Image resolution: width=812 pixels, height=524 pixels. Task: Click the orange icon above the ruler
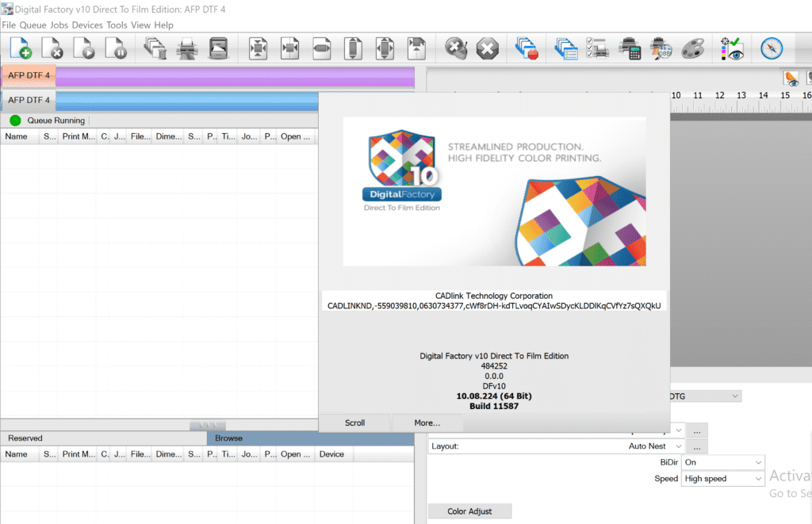tap(791, 78)
